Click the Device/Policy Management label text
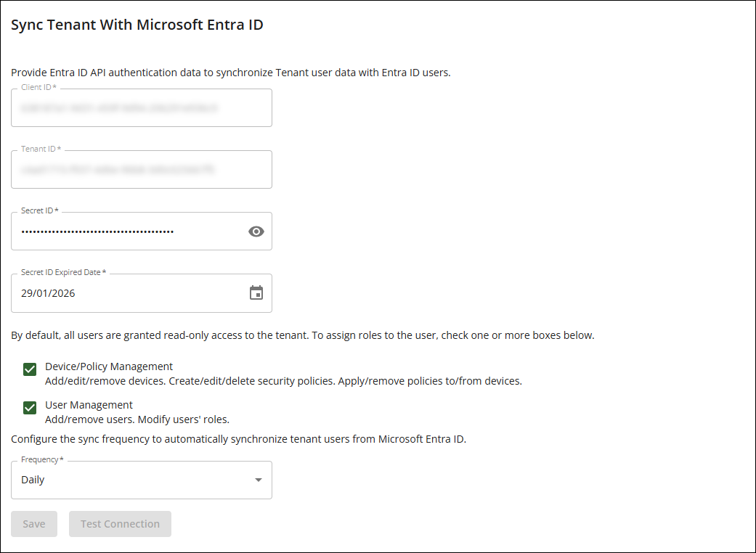 109,366
